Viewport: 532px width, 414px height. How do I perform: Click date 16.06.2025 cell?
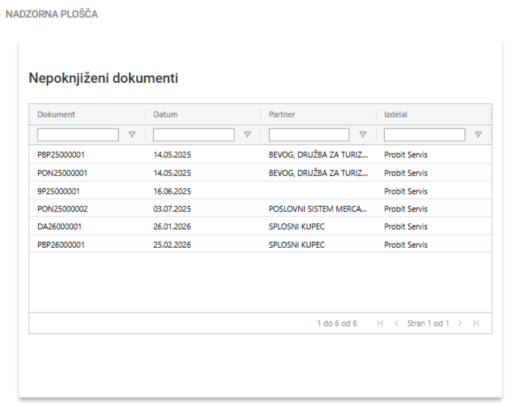click(x=172, y=191)
